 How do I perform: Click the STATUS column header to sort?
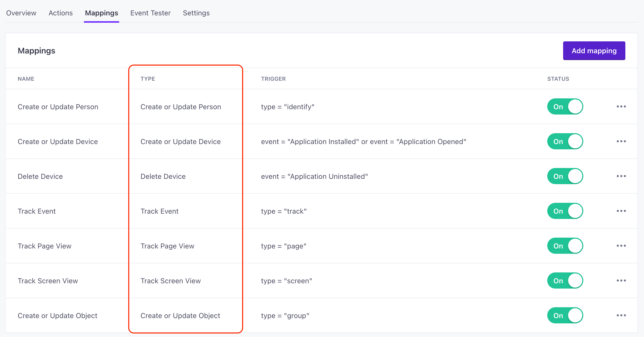coord(558,78)
